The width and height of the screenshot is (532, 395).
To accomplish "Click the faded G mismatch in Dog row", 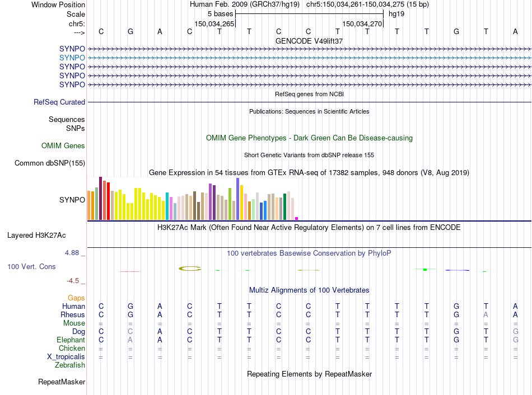I will [515, 331].
